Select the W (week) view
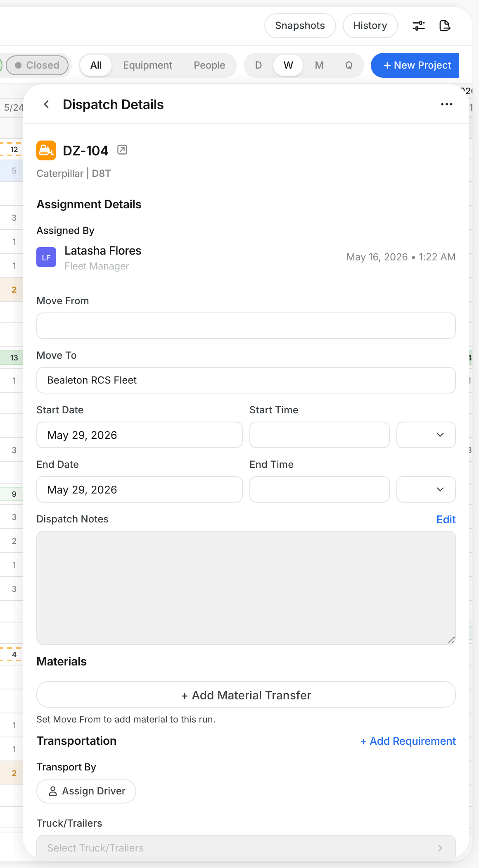 288,65
